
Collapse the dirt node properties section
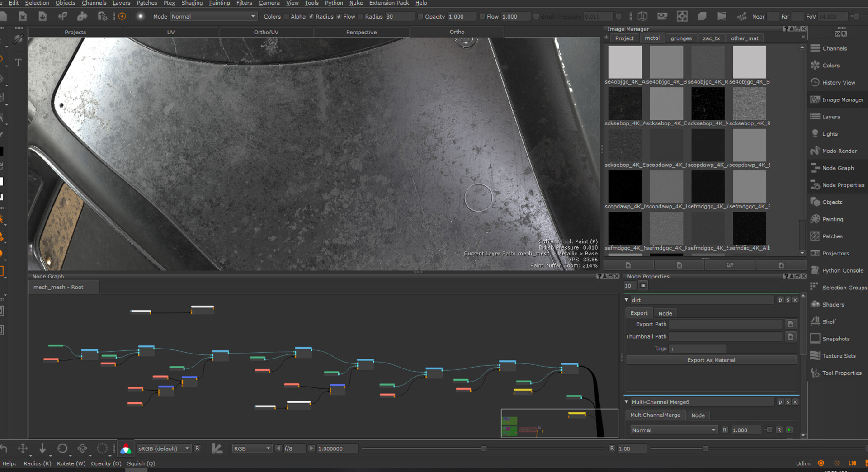pos(627,300)
